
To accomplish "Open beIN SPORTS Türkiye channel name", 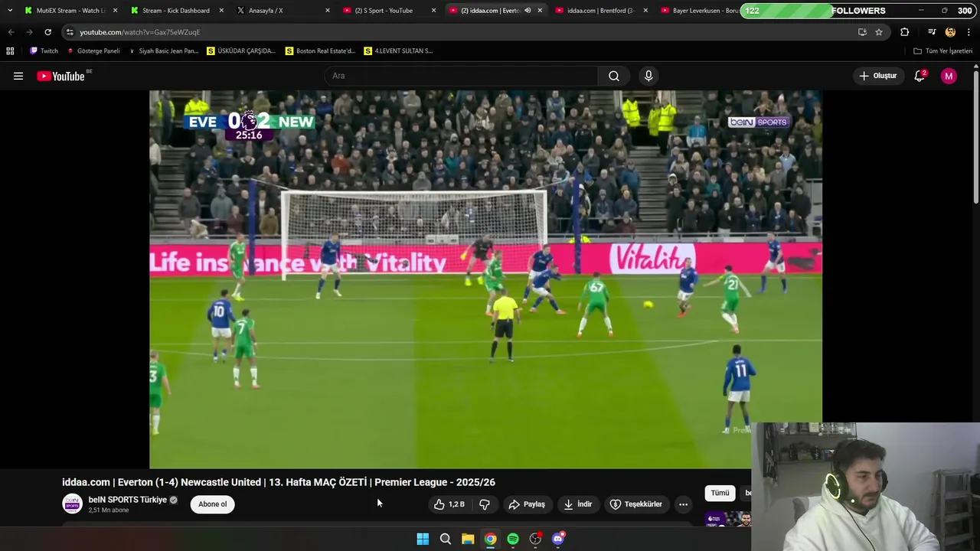I will point(127,500).
